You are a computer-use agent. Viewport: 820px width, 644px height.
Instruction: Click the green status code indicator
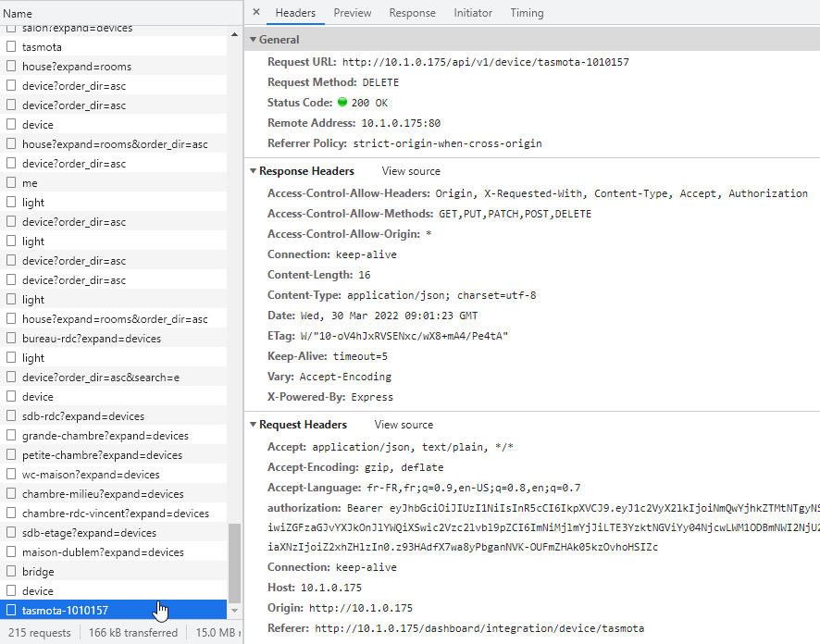(x=342, y=102)
